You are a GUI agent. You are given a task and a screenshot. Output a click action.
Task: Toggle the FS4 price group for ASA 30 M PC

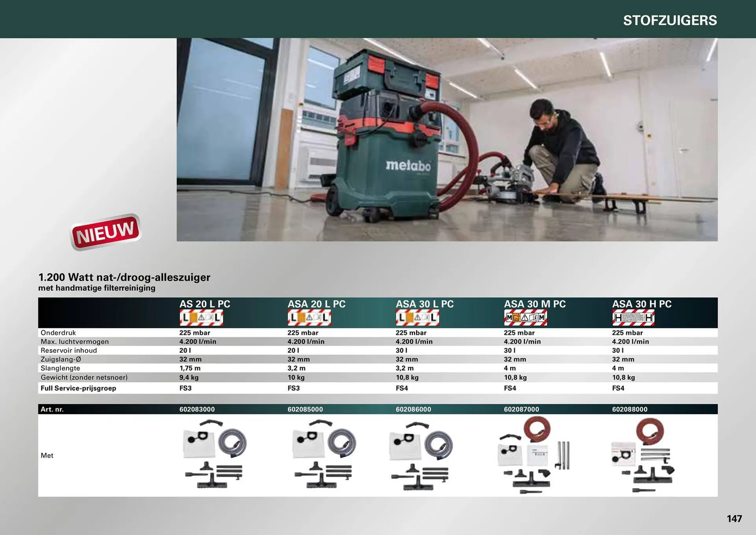pos(508,388)
